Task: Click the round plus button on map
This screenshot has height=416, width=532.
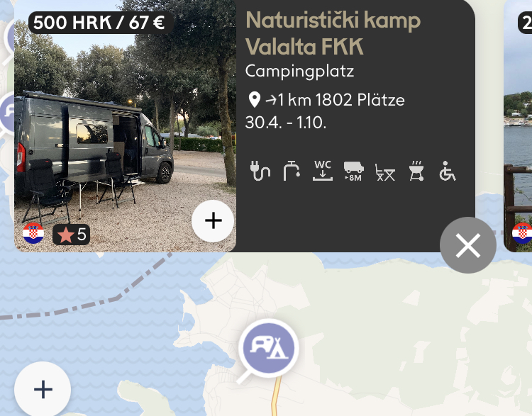Action: [x=43, y=389]
